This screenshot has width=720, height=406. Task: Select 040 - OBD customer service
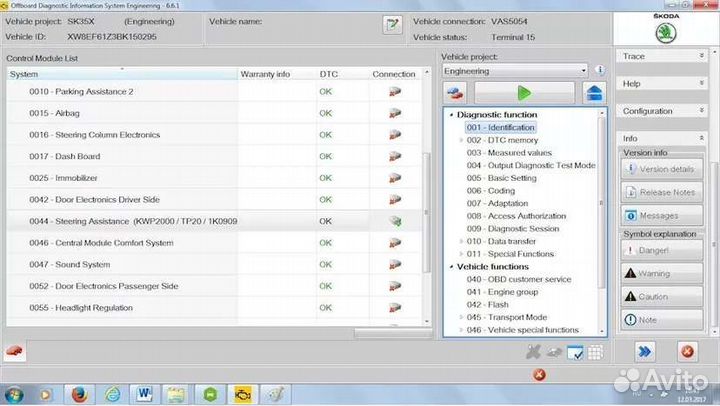pos(519,279)
